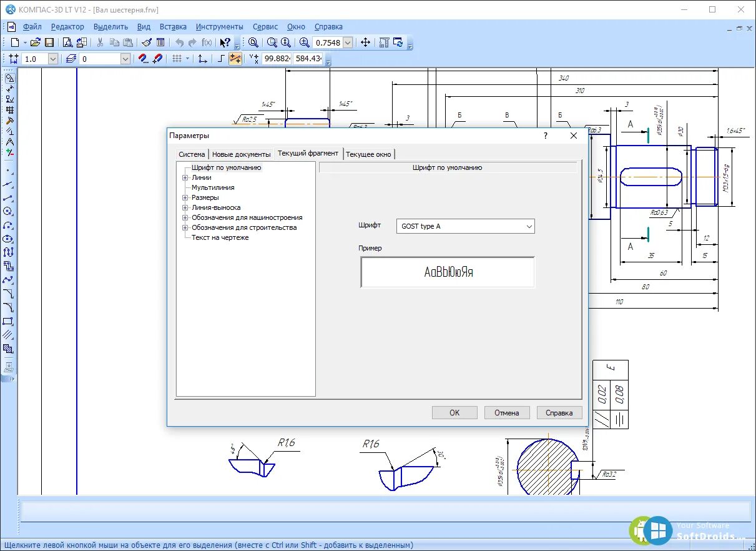Select the Circle tool in left panel
The width and height of the screenshot is (756, 551).
click(9, 211)
